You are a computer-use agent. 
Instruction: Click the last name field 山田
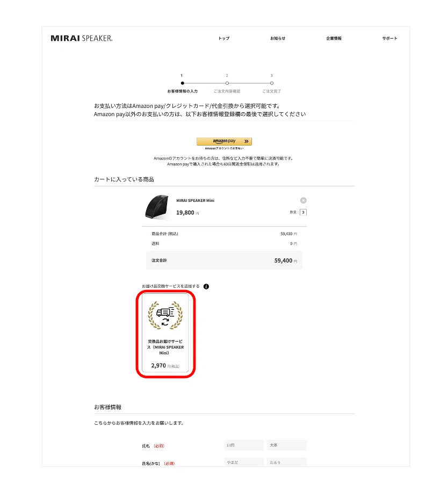click(x=244, y=445)
